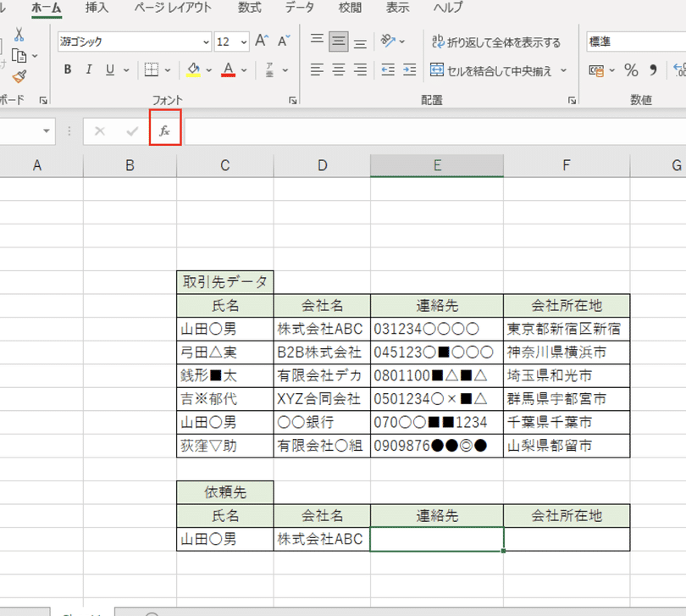Click the Format Painter brush icon
The width and height of the screenshot is (686, 616).
[19, 76]
